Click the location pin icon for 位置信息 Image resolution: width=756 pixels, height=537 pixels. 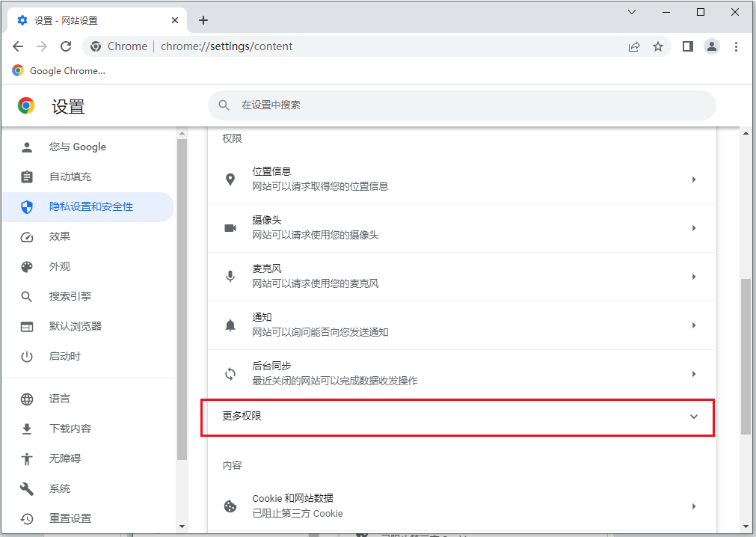pyautogui.click(x=230, y=179)
